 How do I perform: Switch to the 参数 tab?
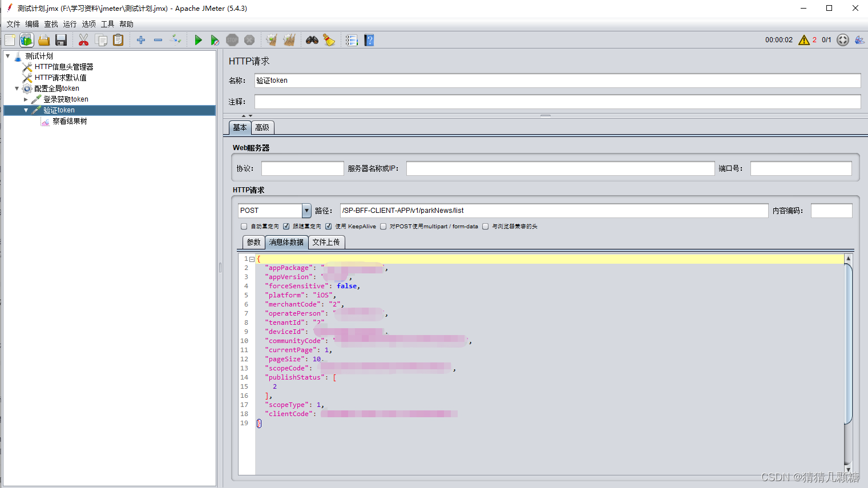click(253, 243)
